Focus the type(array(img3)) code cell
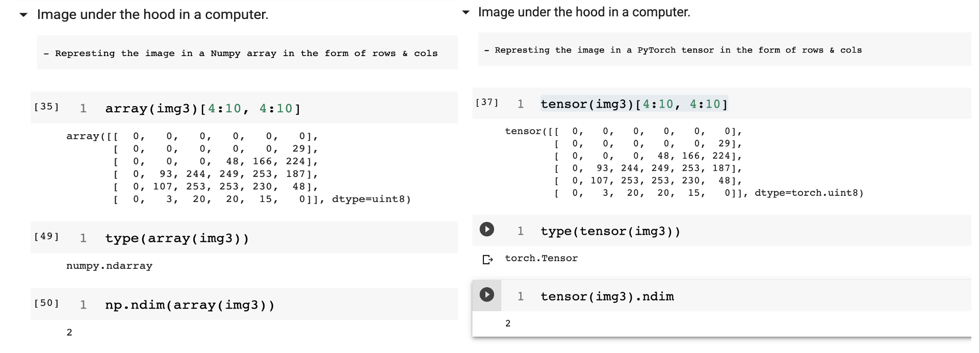This screenshot has width=980, height=353. point(280,238)
